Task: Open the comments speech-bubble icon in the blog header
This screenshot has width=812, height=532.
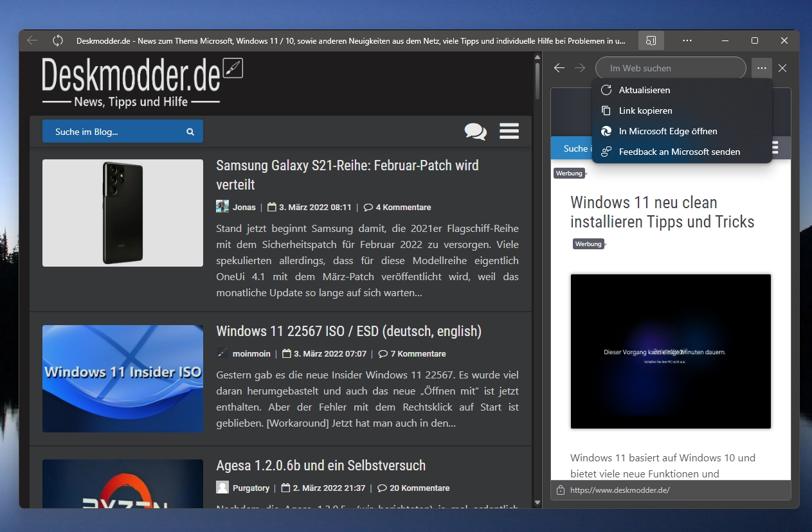Action: 476,131
